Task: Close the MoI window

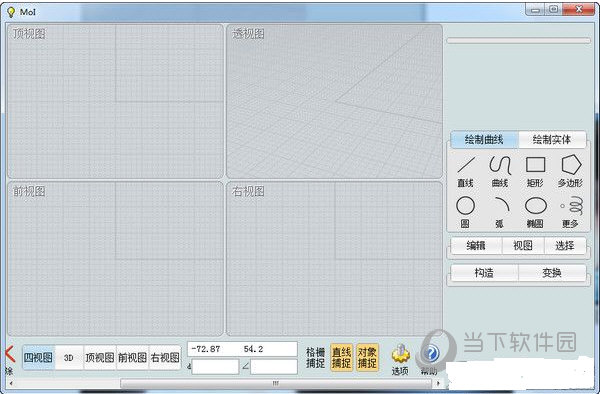Action: click(579, 9)
